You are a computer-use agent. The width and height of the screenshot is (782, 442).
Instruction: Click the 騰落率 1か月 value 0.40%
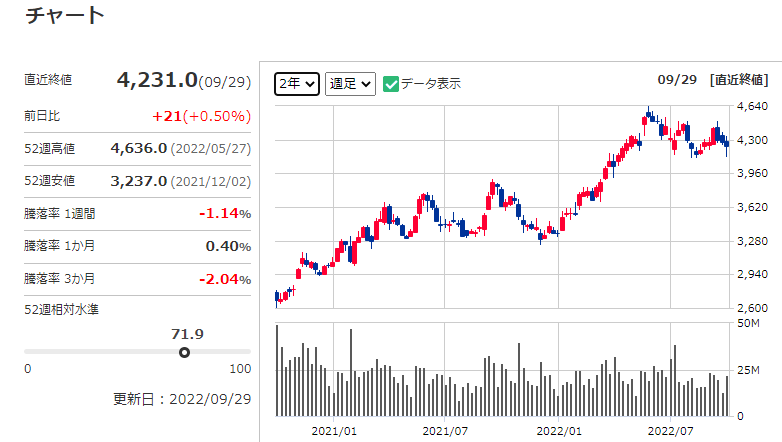[228, 246]
